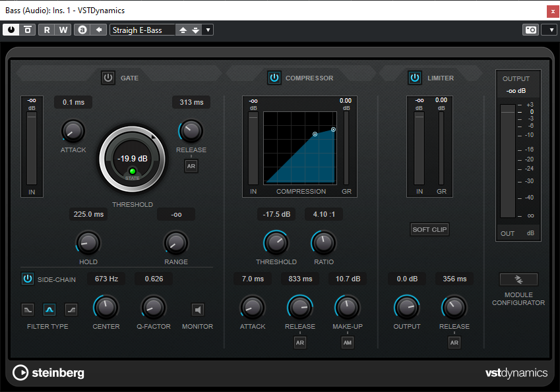Select the high-pass filter type icon
Image resolution: width=560 pixels, height=392 pixels.
(x=71, y=310)
